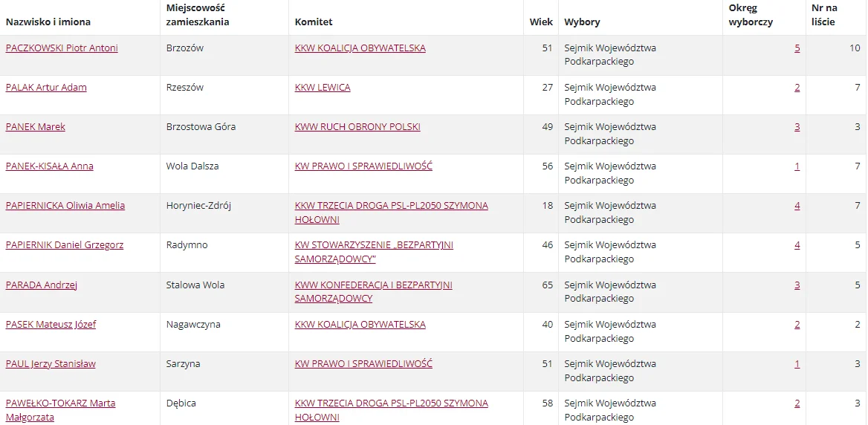This screenshot has width=868, height=425.
Task: Open candidate PALAK Artur Adam link
Action: click(x=46, y=88)
